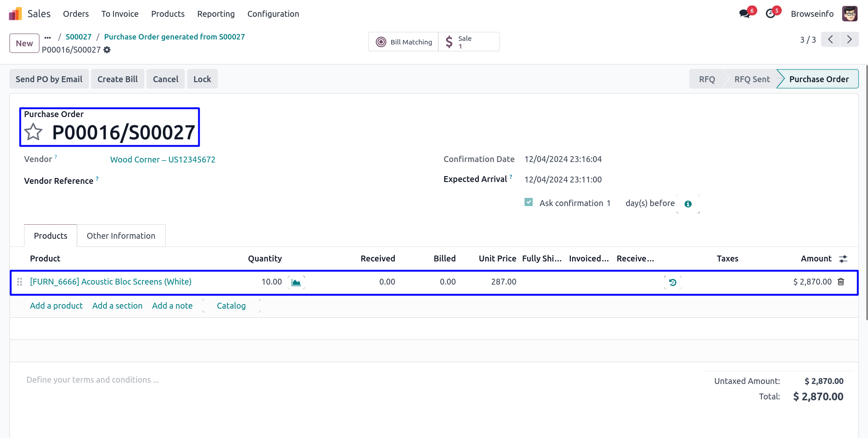
Task: Click the price history icon in product row
Action: [x=672, y=282]
